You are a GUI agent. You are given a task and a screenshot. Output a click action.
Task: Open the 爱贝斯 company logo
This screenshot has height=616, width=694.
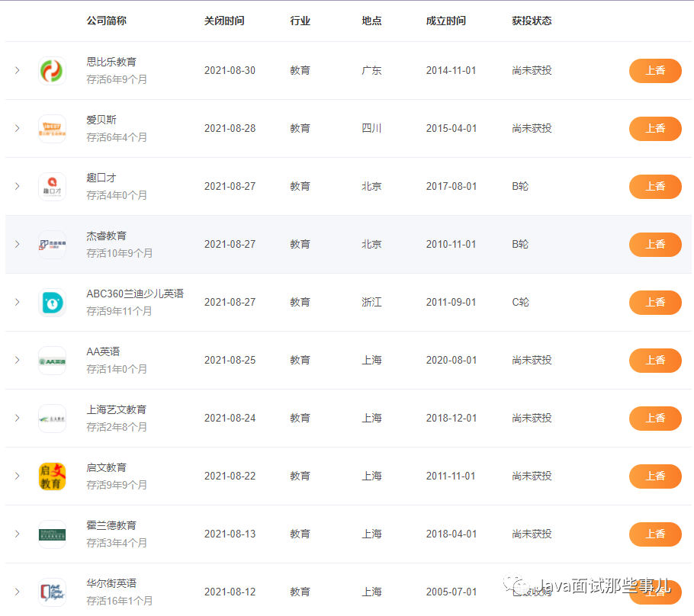pyautogui.click(x=52, y=129)
